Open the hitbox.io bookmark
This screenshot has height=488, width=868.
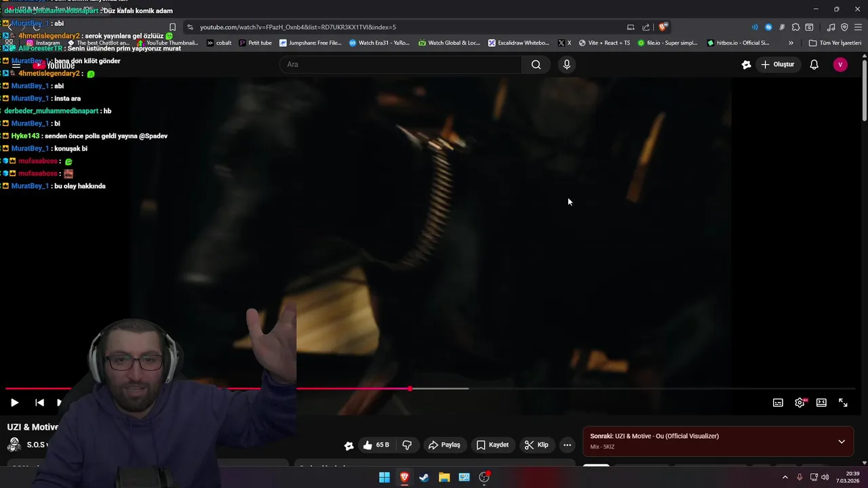click(x=738, y=43)
